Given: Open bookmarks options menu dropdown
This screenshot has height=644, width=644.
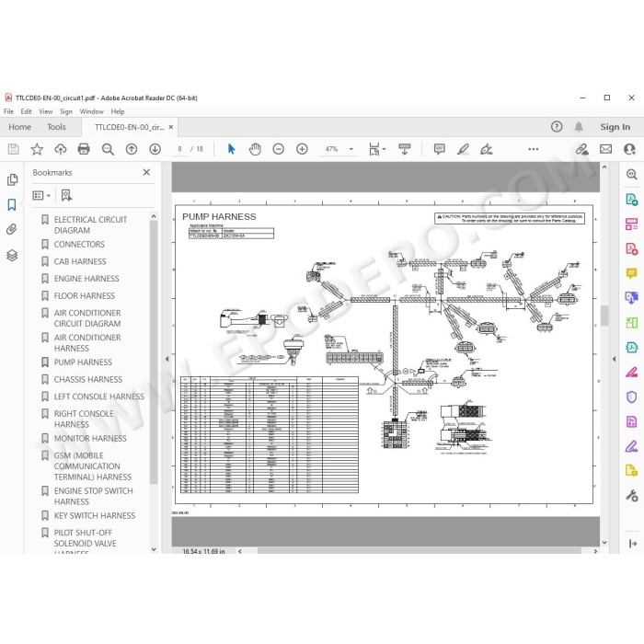Looking at the screenshot, I should click(41, 195).
